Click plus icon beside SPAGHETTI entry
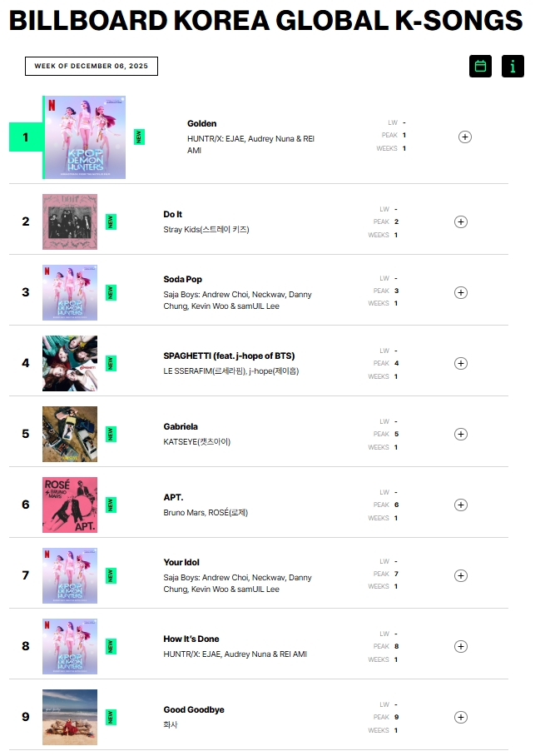Image resolution: width=545 pixels, height=756 pixels. [x=461, y=363]
